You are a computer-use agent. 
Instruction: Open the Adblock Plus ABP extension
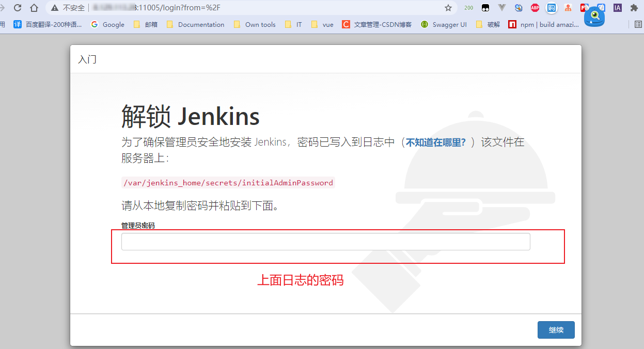pos(535,8)
